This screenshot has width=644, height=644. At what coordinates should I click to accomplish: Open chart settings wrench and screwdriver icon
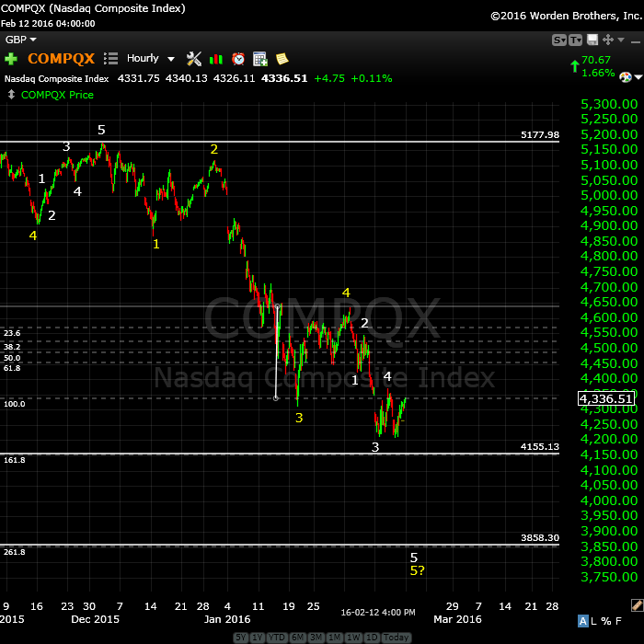coord(194,59)
